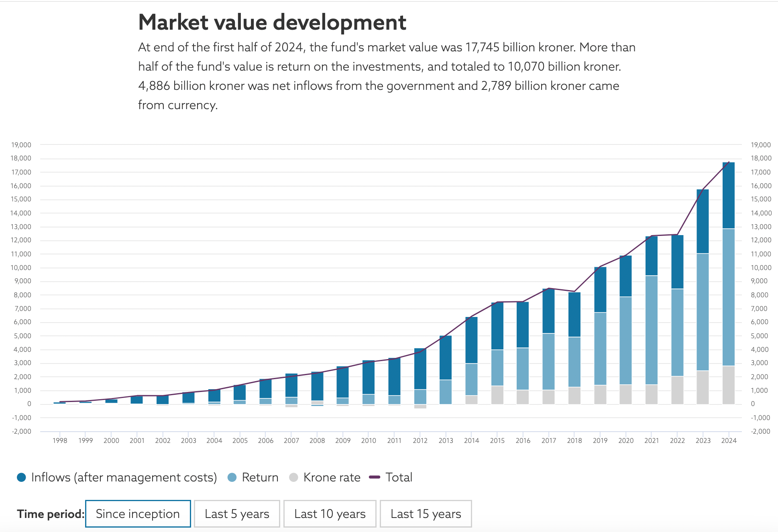
Task: Choose the Last 15 years period
Action: [x=426, y=514]
